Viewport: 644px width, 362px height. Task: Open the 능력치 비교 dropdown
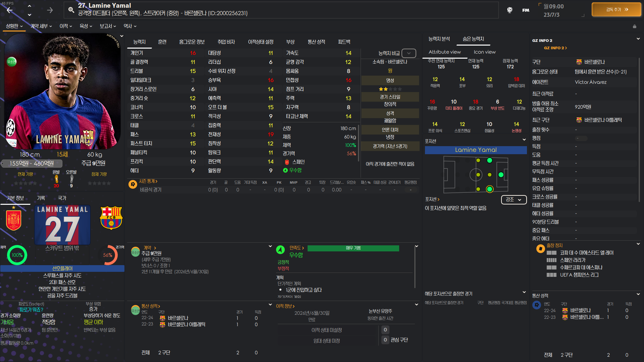pos(409,53)
